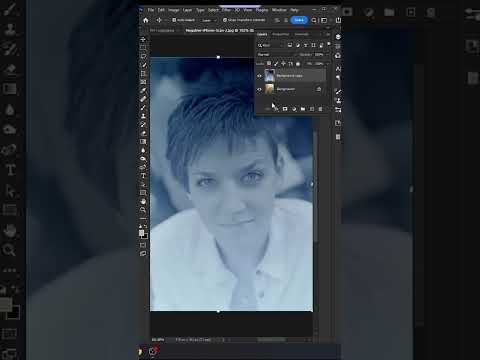Open the workspace switcher icon

[324, 20]
